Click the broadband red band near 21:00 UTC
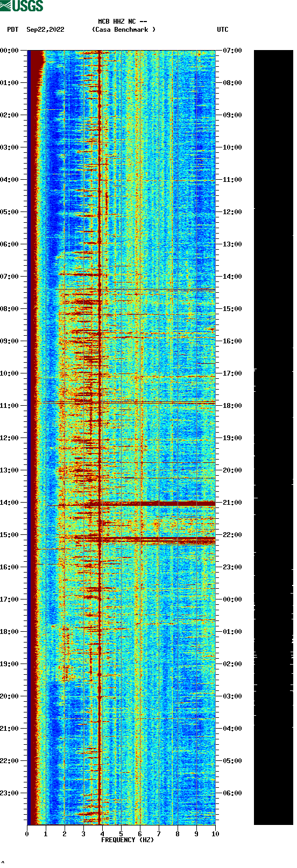Viewport: 297px width, 868px height. click(x=150, y=504)
